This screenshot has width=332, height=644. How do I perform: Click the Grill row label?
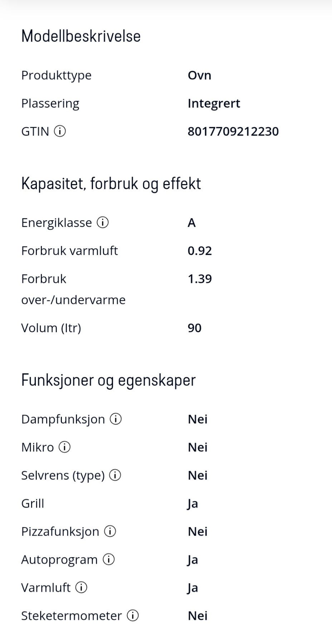pos(33,503)
